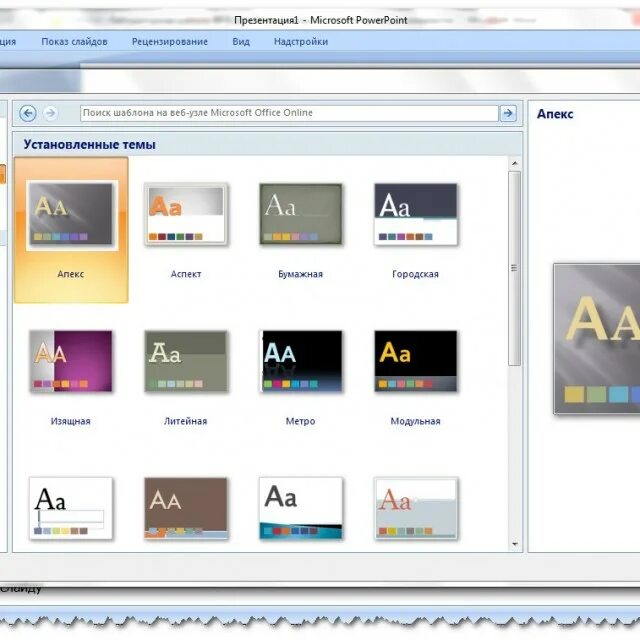Viewport: 640px width, 640px height.
Task: Select the Модульная theme thumbnail
Action: click(x=416, y=361)
